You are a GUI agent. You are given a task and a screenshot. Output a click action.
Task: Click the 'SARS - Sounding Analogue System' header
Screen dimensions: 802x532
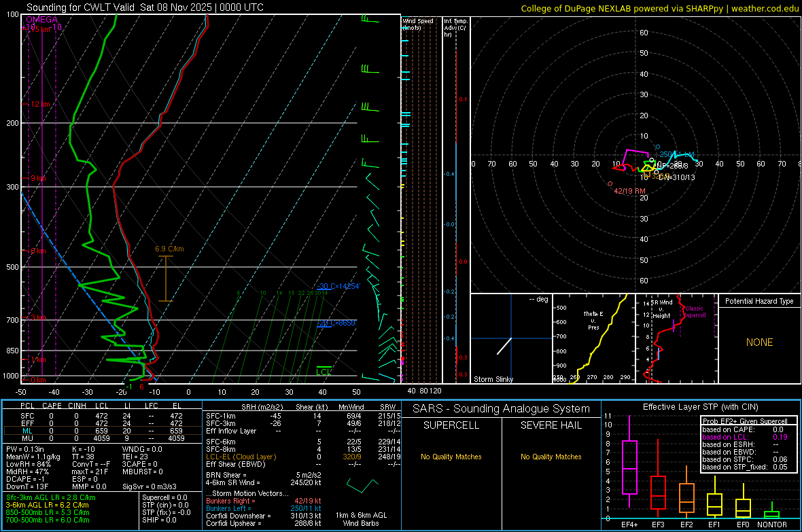[x=501, y=409]
